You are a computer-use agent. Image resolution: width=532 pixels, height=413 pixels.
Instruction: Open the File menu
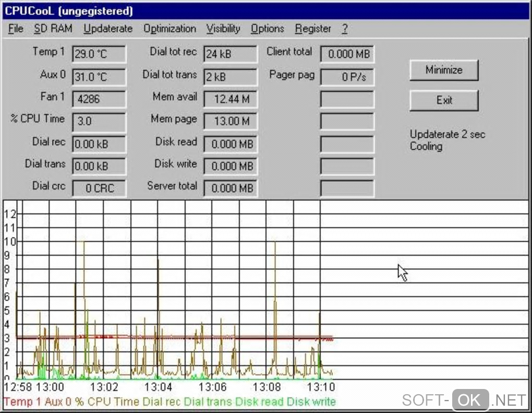(16, 29)
